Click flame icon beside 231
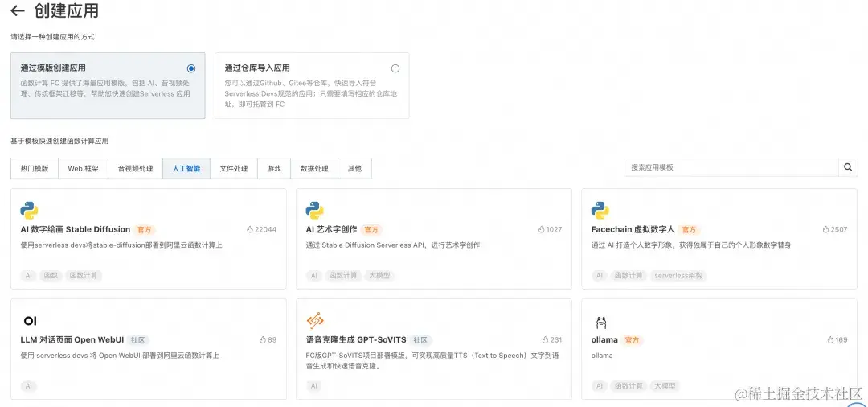The width and height of the screenshot is (868, 407). pos(545,340)
